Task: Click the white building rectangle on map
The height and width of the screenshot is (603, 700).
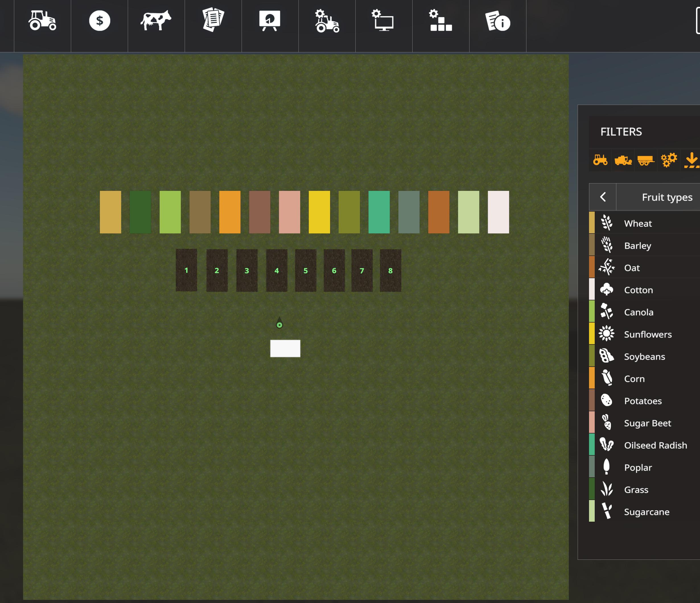Action: [x=285, y=348]
